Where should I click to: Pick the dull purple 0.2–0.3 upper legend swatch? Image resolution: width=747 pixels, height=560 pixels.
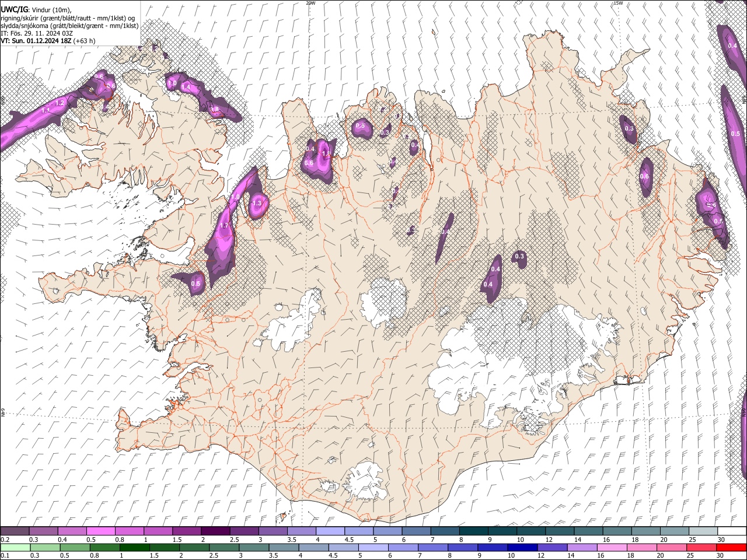click(15, 531)
